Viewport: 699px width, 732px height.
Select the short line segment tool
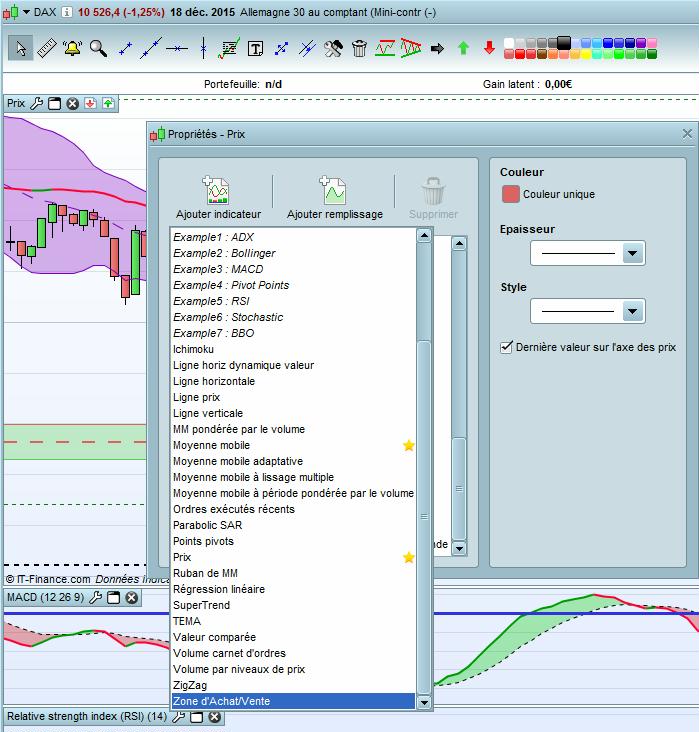[125, 49]
